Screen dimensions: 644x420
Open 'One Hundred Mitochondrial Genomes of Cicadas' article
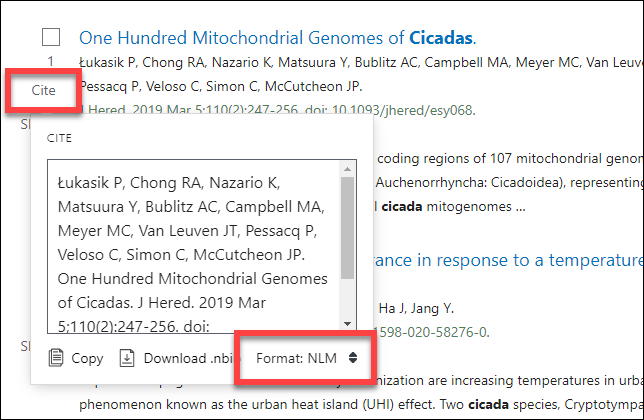click(x=278, y=38)
